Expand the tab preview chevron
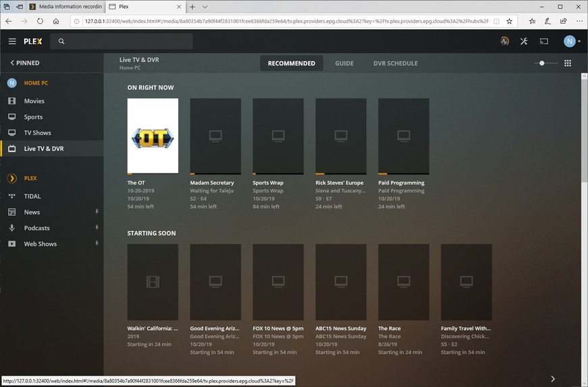Image resolution: width=588 pixels, height=387 pixels. 205,7
